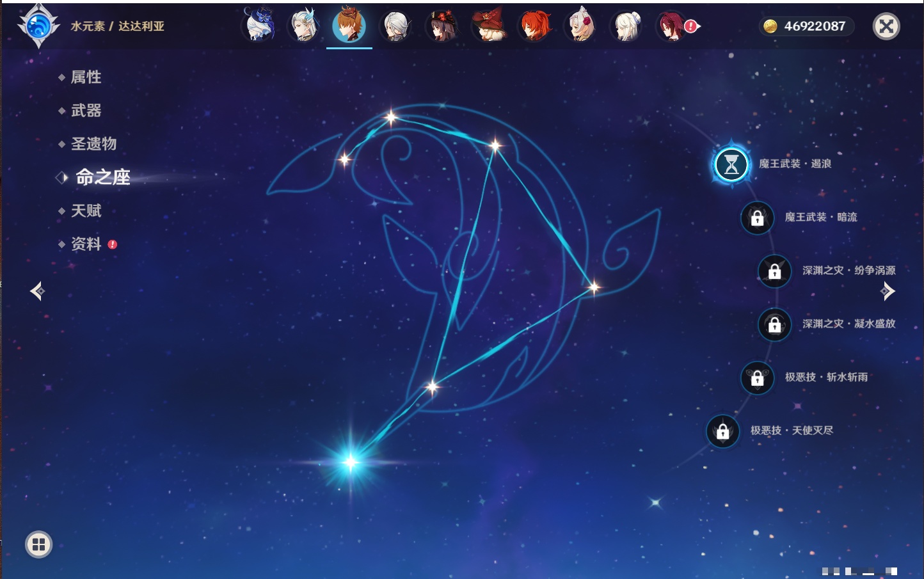Open the unlocked 魔王武装·遏浪 hourglass node
Image resolution: width=924 pixels, height=579 pixels.
tap(731, 164)
